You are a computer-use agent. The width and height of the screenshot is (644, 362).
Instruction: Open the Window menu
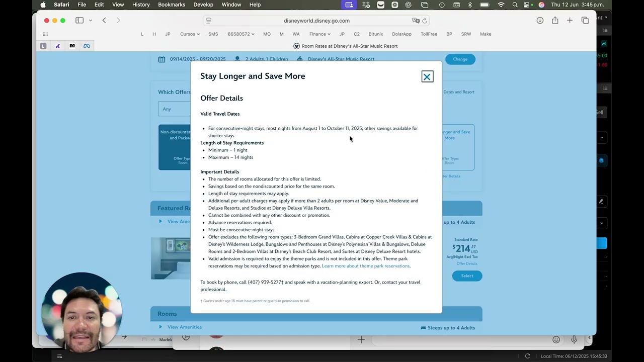[231, 5]
